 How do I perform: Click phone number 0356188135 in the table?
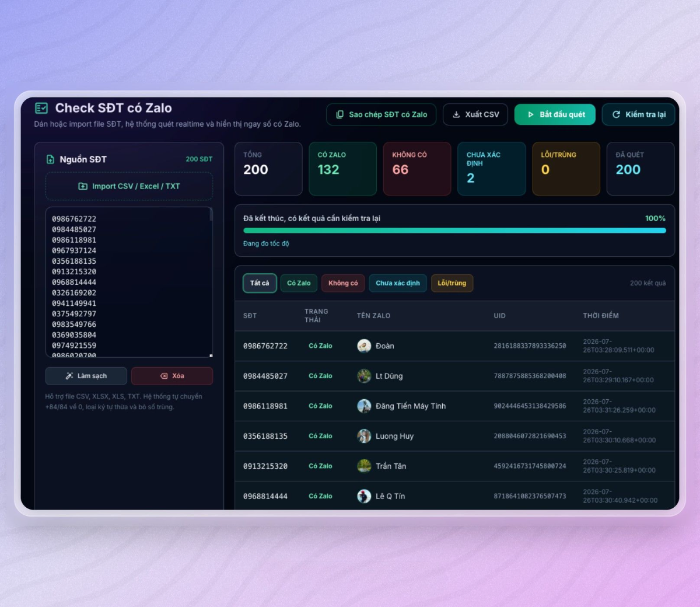pyautogui.click(x=265, y=436)
